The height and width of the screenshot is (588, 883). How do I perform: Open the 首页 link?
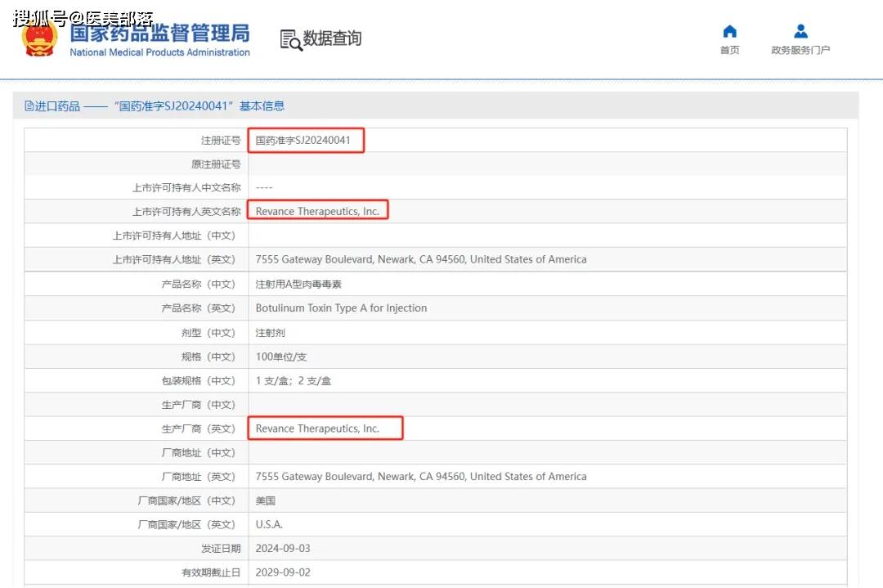pyautogui.click(x=730, y=50)
